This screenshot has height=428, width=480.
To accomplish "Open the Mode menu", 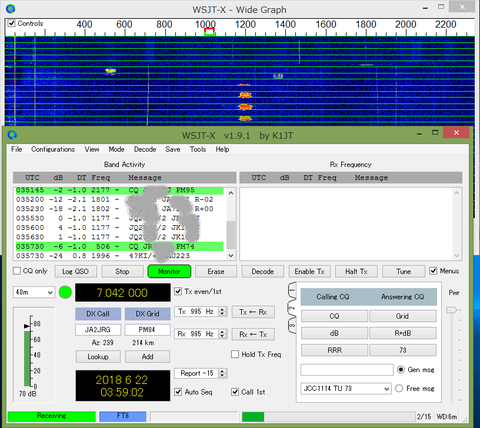I will pos(116,149).
